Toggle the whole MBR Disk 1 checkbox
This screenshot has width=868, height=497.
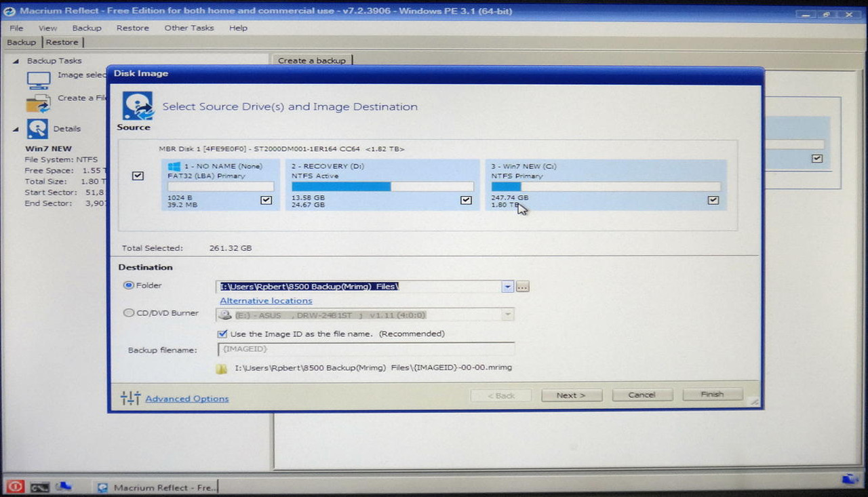138,176
